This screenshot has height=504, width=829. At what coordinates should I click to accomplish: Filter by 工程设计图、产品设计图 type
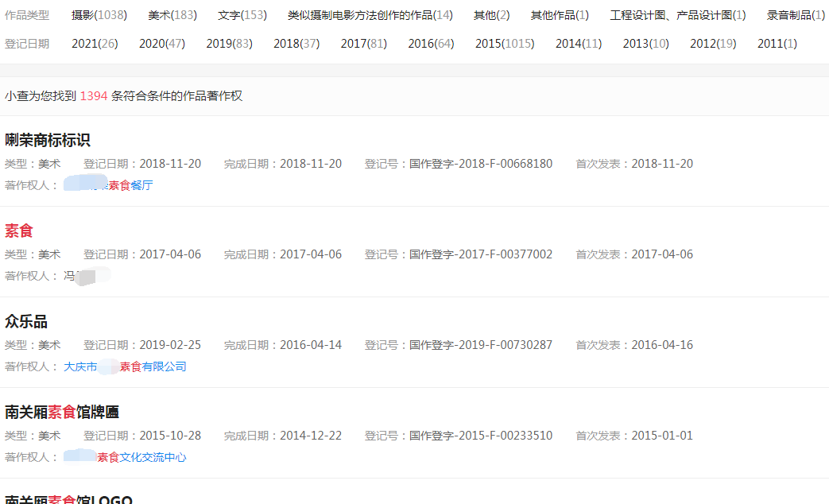point(680,14)
